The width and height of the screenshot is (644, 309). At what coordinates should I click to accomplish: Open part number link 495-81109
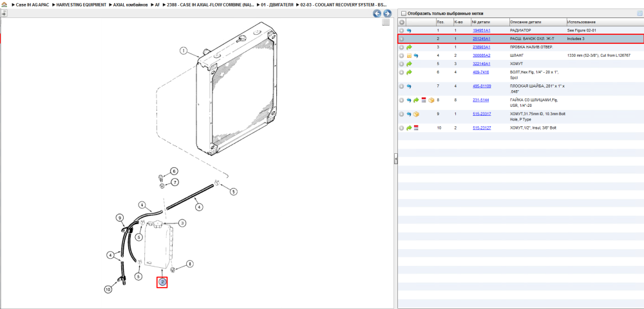(x=482, y=86)
